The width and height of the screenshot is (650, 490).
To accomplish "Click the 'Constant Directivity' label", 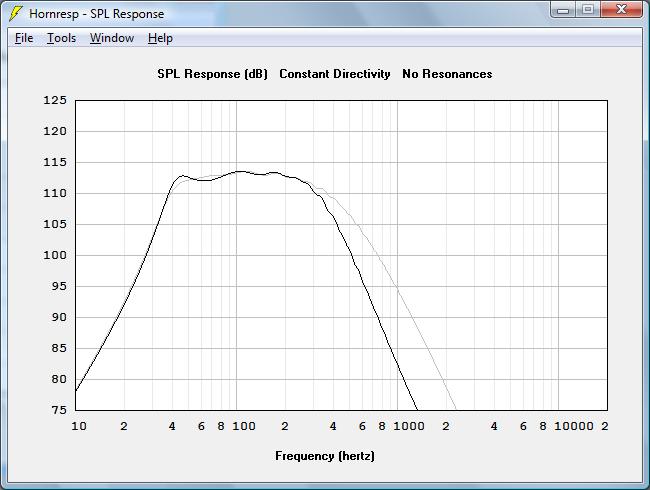I will coord(335,74).
